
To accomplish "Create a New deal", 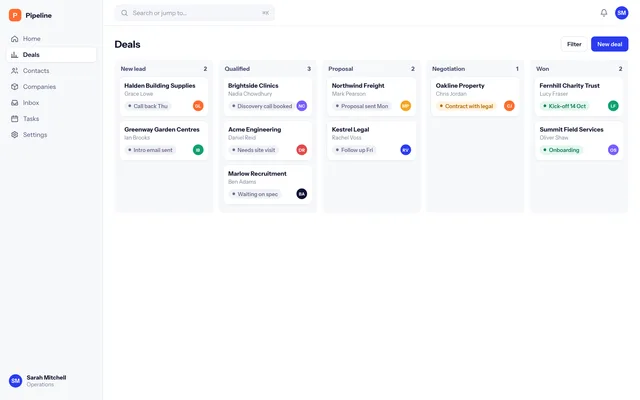I will (x=609, y=44).
